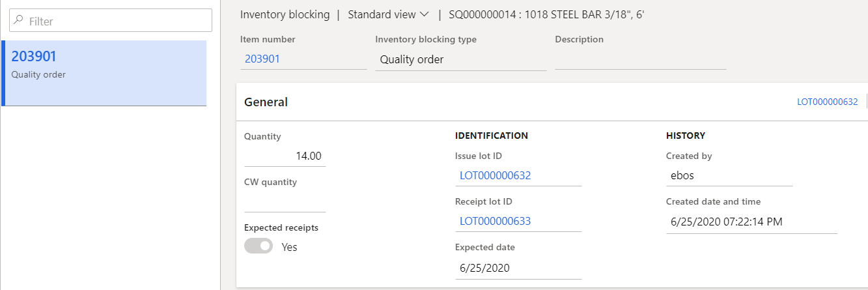Image resolution: width=868 pixels, height=290 pixels.
Task: Open the Issue lot ID LOT000000632 link
Action: coord(495,175)
